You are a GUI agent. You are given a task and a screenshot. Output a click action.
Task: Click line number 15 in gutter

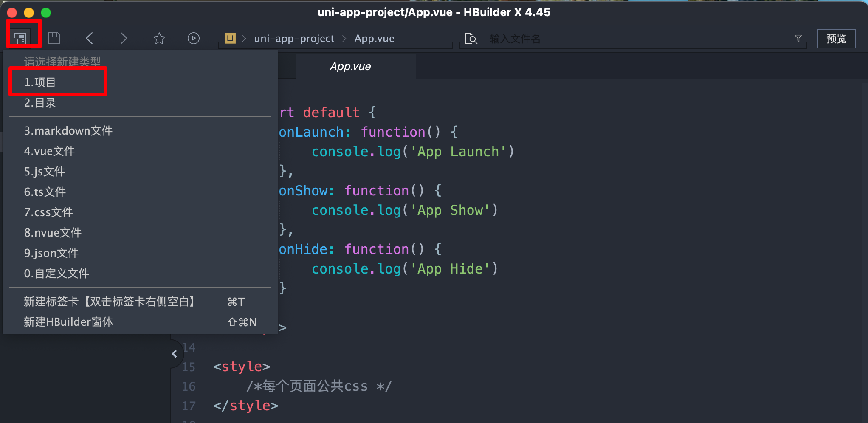[x=189, y=367]
